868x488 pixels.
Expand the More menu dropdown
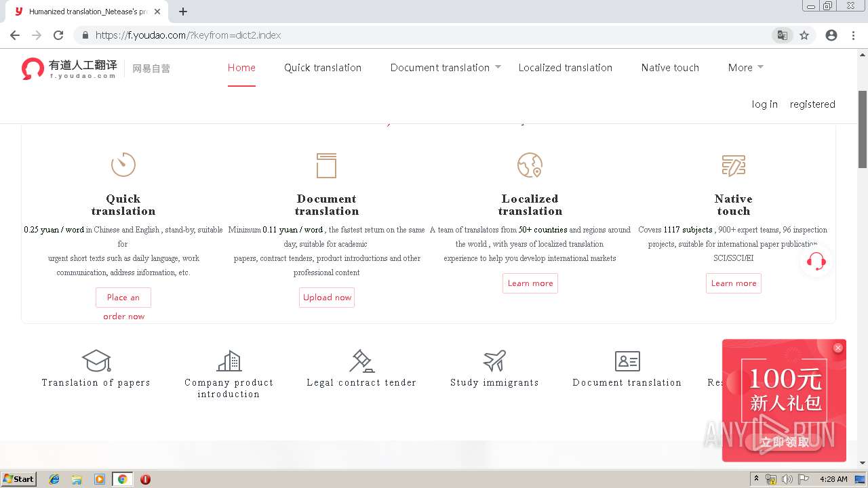[760, 66]
